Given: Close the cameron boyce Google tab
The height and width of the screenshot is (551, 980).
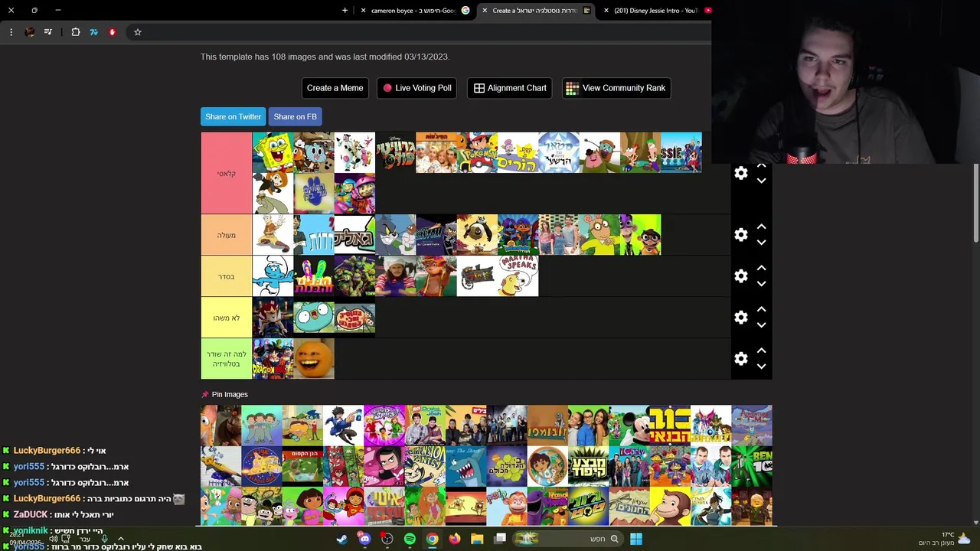Looking at the screenshot, I should coord(364,11).
